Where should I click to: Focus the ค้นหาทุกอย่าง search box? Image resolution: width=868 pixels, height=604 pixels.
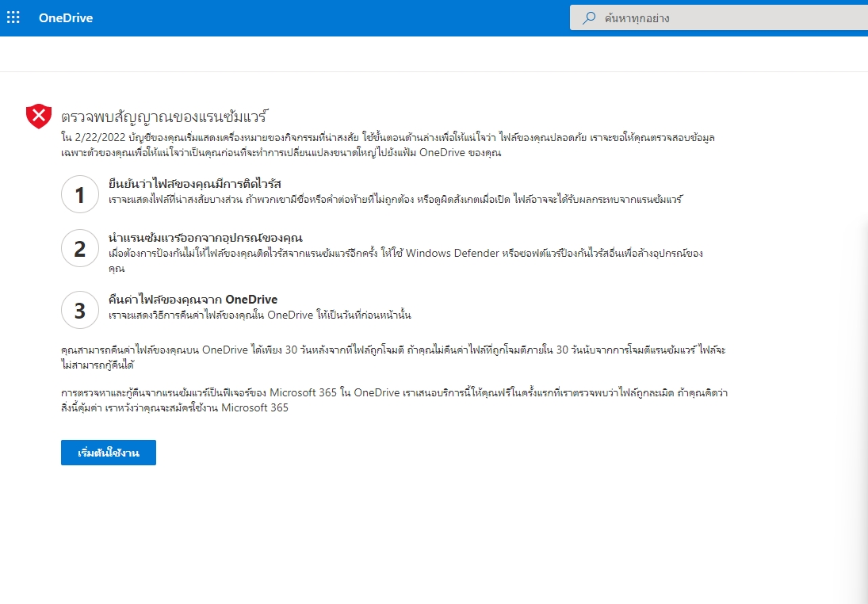[718, 17]
